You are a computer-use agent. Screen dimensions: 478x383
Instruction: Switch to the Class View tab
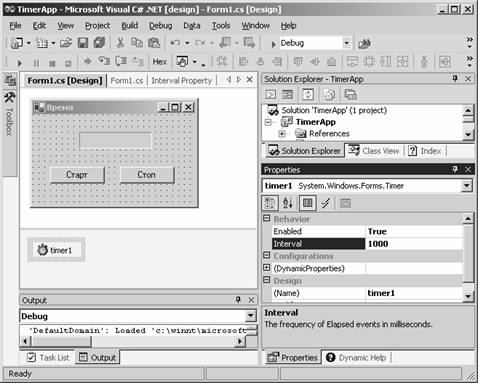(374, 151)
